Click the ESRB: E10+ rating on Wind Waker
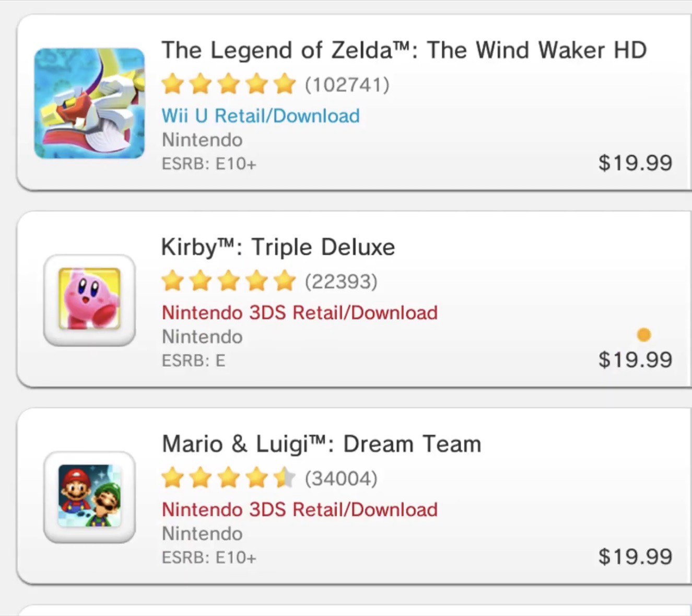Image resolution: width=692 pixels, height=616 pixels. pyautogui.click(x=209, y=164)
